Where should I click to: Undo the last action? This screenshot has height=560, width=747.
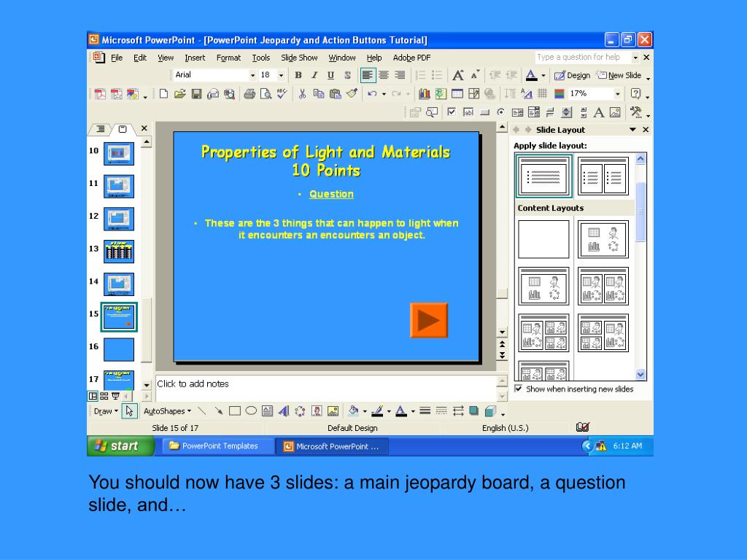[x=372, y=94]
